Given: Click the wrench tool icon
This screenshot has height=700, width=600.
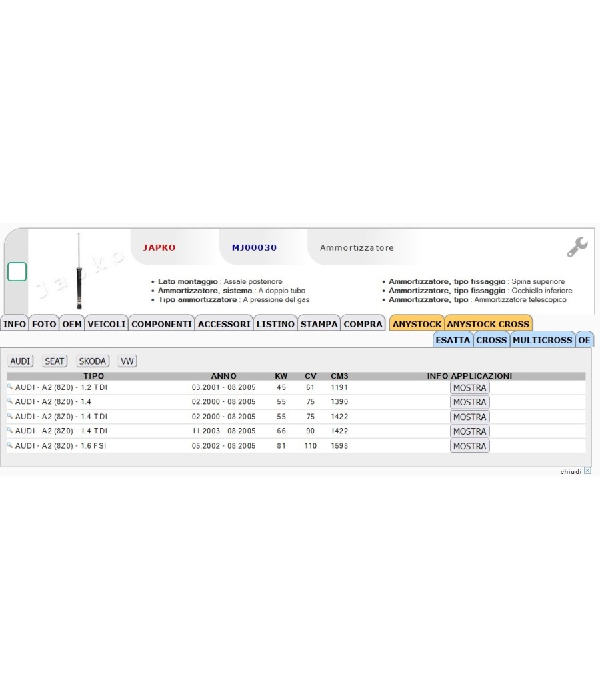Looking at the screenshot, I should pyautogui.click(x=577, y=247).
